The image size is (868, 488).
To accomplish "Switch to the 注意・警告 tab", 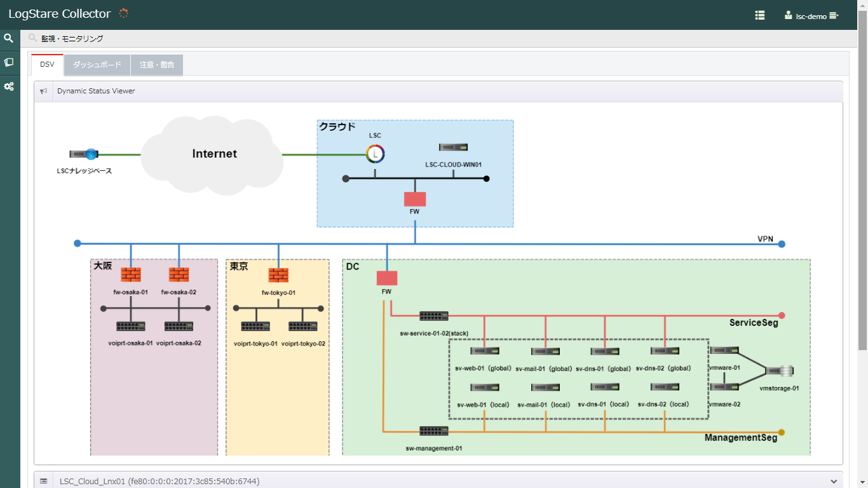I will (x=157, y=65).
